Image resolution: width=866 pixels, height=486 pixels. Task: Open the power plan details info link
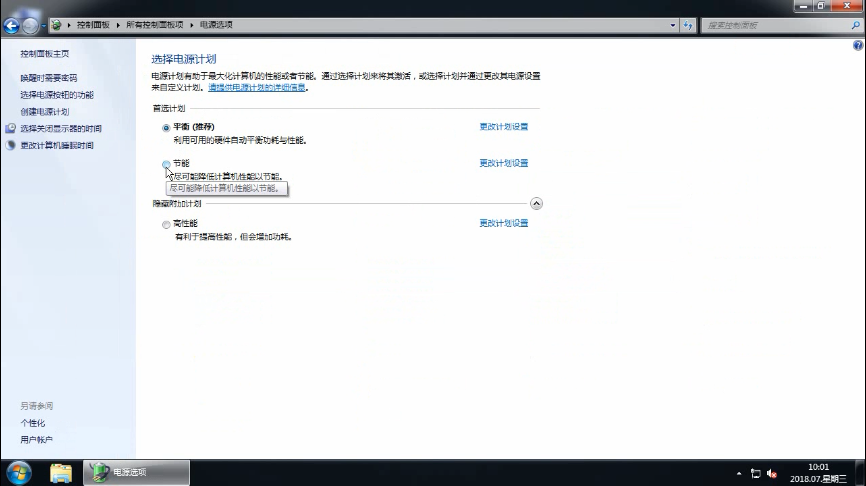[x=257, y=87]
